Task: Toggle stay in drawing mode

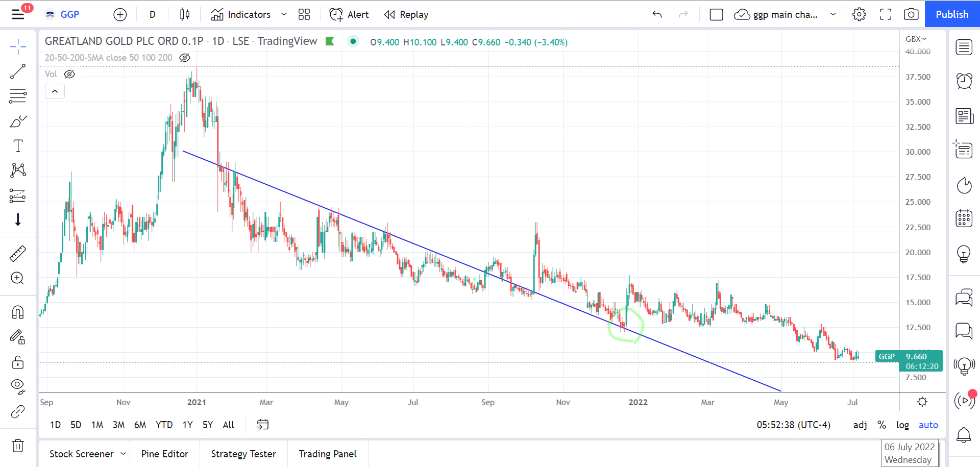Action: [18, 337]
